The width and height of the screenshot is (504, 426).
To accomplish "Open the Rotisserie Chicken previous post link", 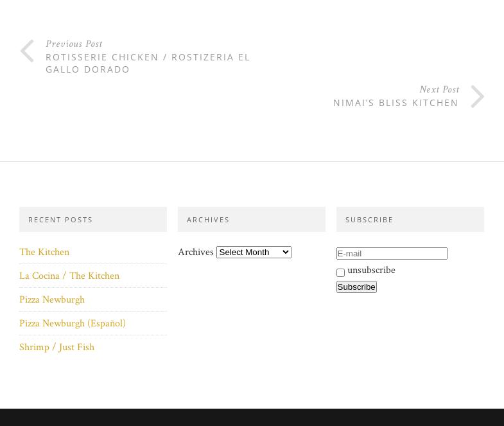I will [x=148, y=63].
